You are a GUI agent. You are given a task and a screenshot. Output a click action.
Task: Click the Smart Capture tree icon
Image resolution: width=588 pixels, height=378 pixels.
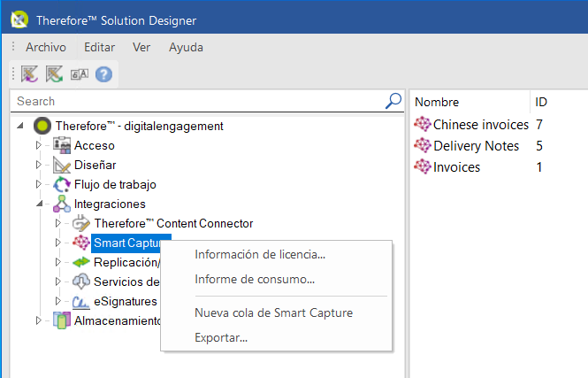(x=81, y=243)
